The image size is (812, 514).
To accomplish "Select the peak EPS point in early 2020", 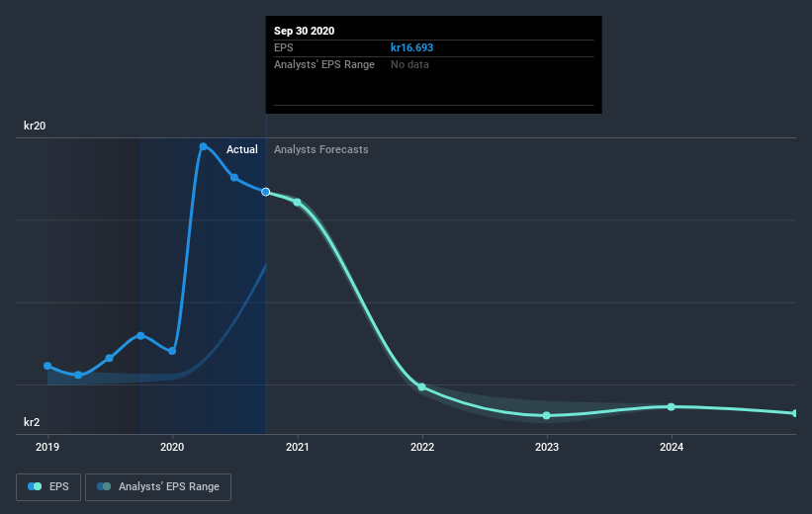I will 203,147.
